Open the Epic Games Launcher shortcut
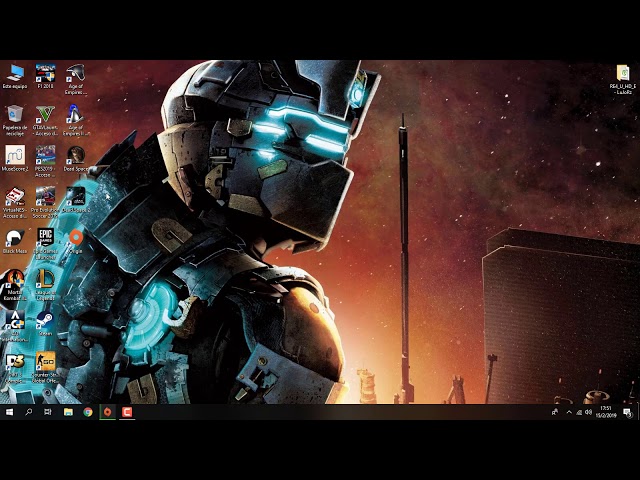The height and width of the screenshot is (480, 640). click(45, 244)
